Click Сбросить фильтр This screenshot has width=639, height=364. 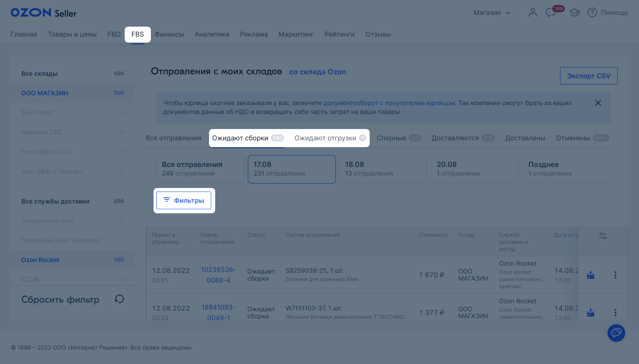tap(60, 299)
